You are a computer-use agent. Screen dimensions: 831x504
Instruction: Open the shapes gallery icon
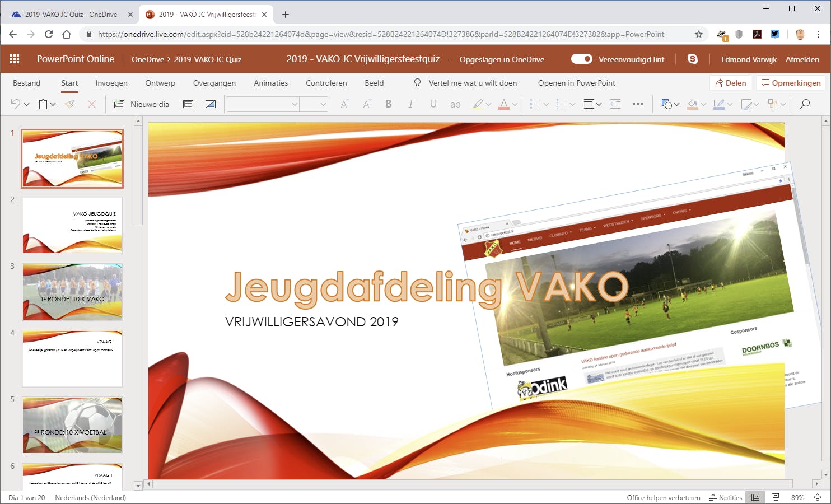click(x=666, y=104)
